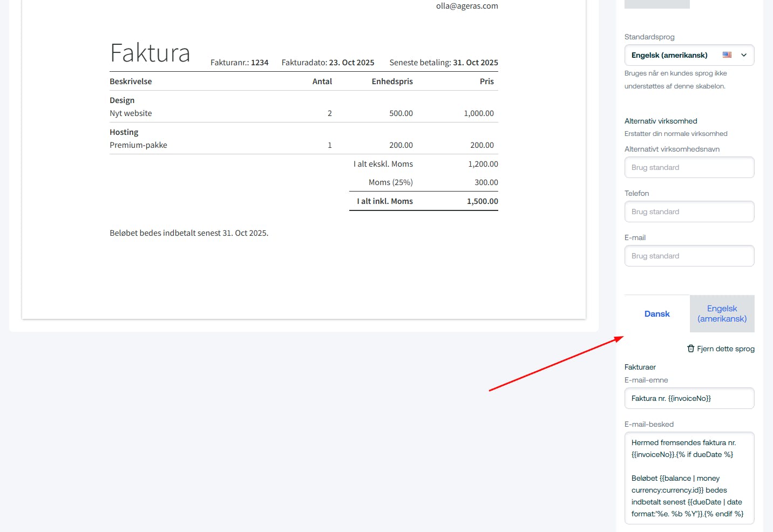Screen dimensions: 773x532
Task: Switch to the Dansk language tab
Action: (657, 313)
